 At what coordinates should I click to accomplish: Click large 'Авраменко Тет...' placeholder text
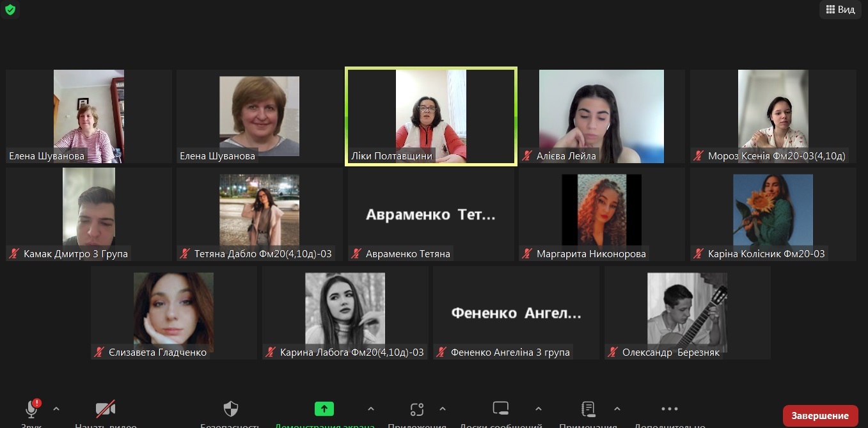430,215
